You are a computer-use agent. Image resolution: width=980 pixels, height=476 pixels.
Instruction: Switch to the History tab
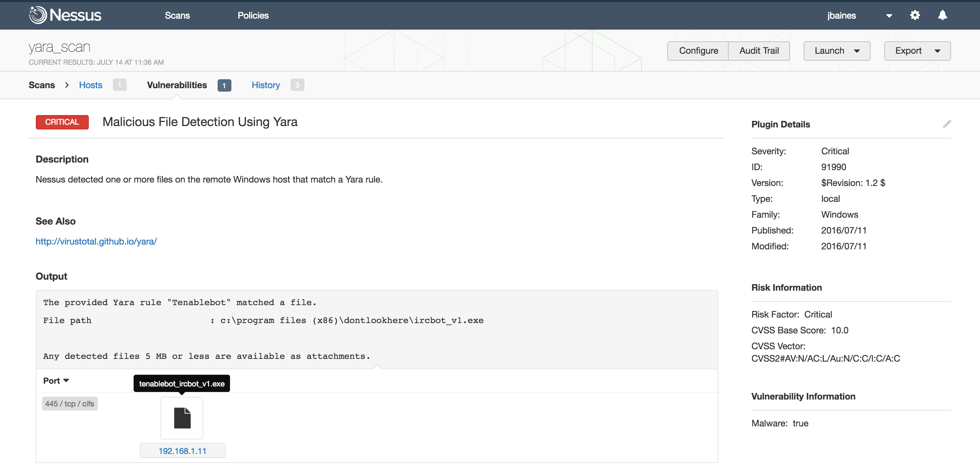pos(266,85)
